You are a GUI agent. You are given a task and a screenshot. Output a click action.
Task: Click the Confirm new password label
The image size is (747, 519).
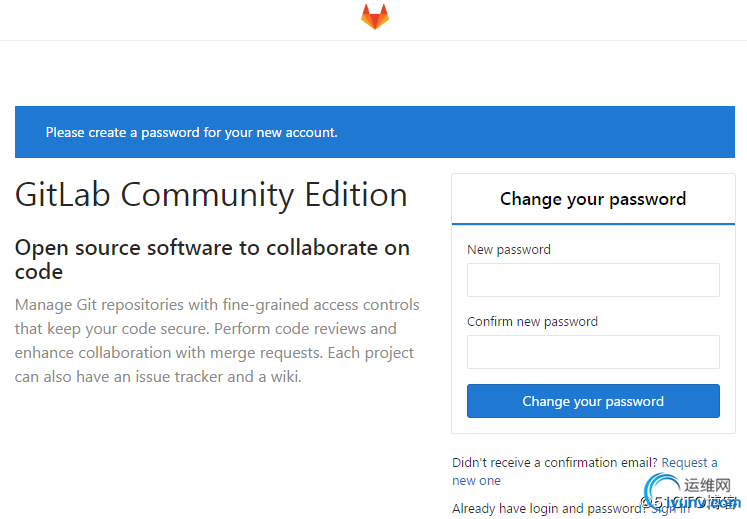tap(532, 322)
